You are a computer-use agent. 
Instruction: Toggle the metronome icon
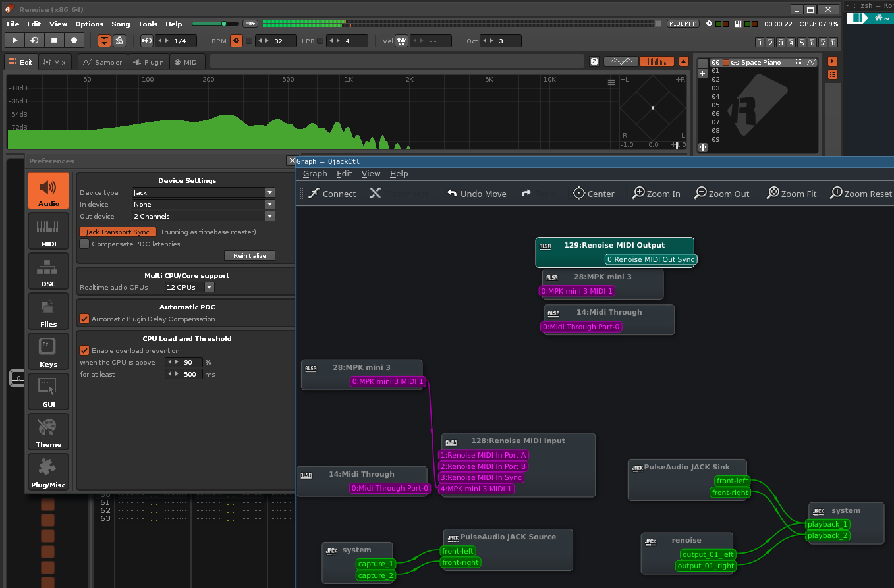[x=119, y=41]
